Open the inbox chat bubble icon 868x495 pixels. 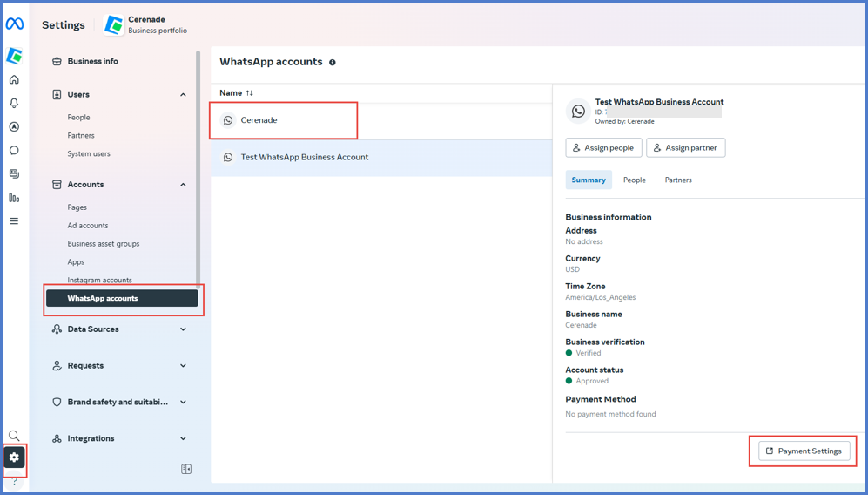14,151
